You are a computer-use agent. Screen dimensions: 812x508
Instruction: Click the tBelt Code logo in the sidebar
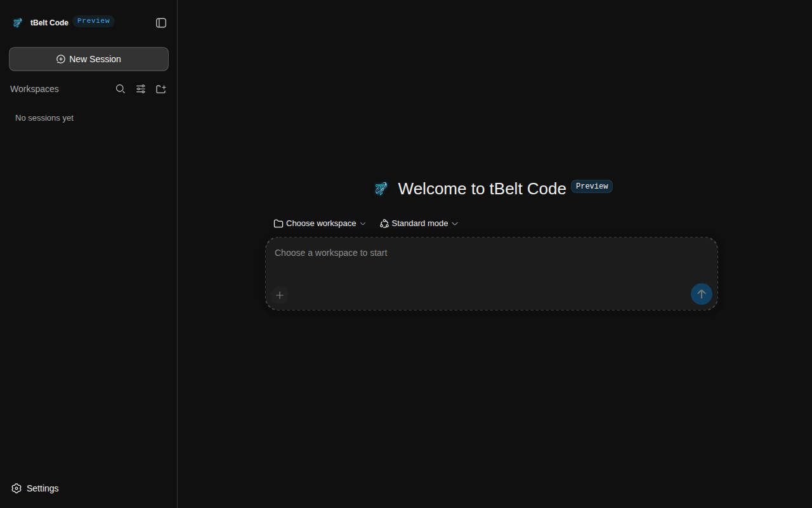[18, 23]
